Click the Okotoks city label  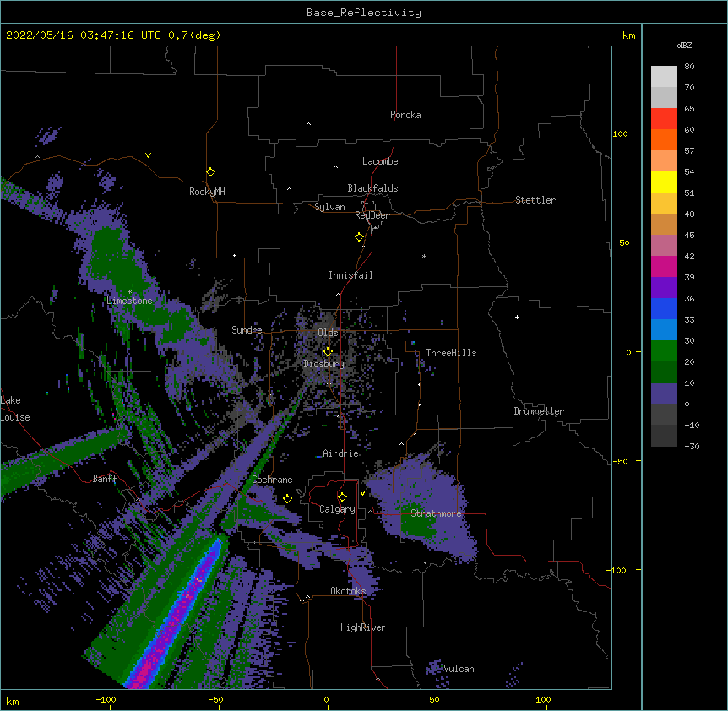pos(348,591)
